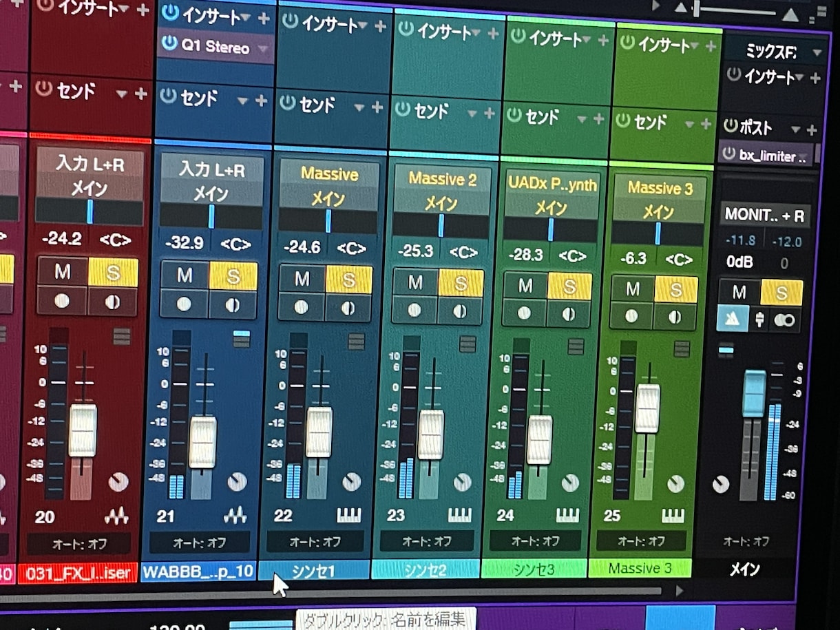Select the シンセ1 channel name label
The image size is (840, 630).
(313, 571)
